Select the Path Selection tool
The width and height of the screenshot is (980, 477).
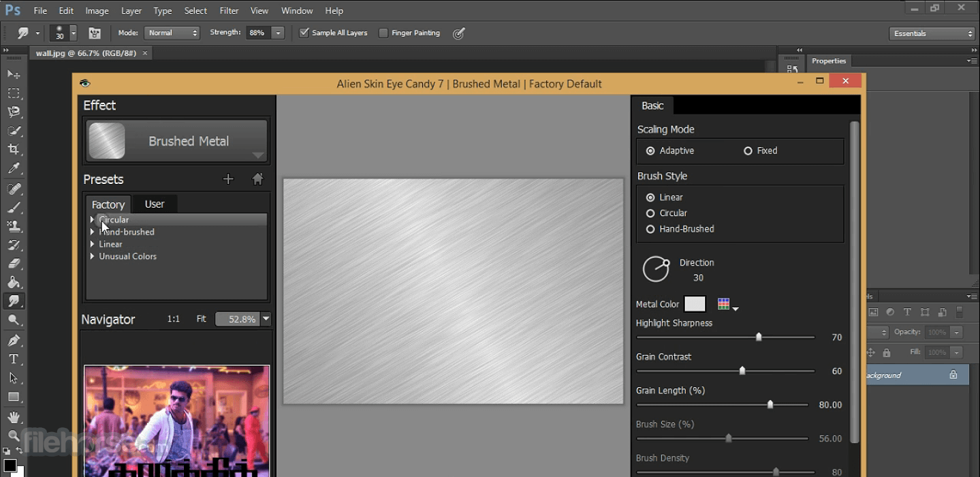click(13, 378)
